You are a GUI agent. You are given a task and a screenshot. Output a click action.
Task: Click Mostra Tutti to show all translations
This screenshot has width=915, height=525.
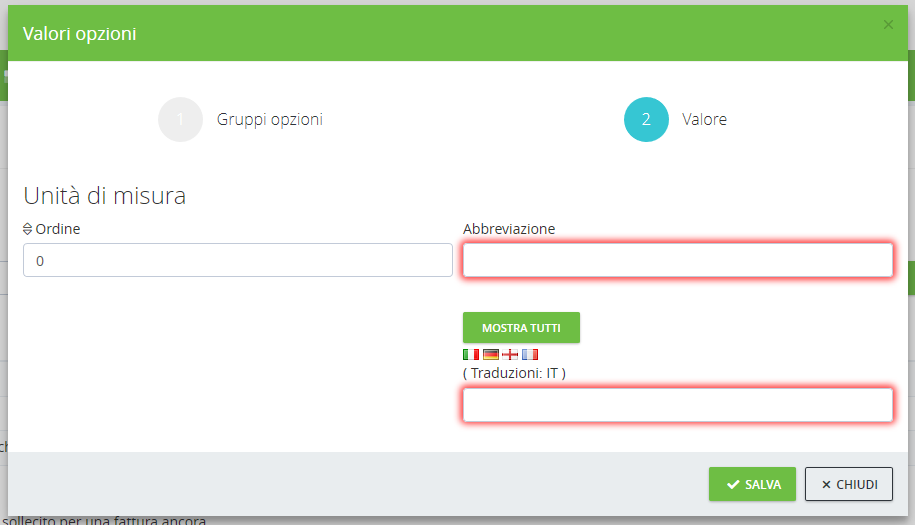521,328
